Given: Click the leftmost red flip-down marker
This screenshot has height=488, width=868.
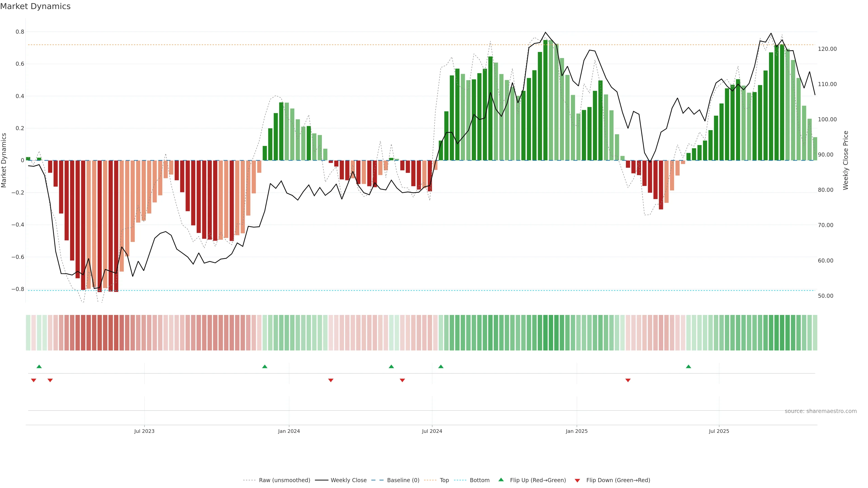Looking at the screenshot, I should (x=34, y=380).
